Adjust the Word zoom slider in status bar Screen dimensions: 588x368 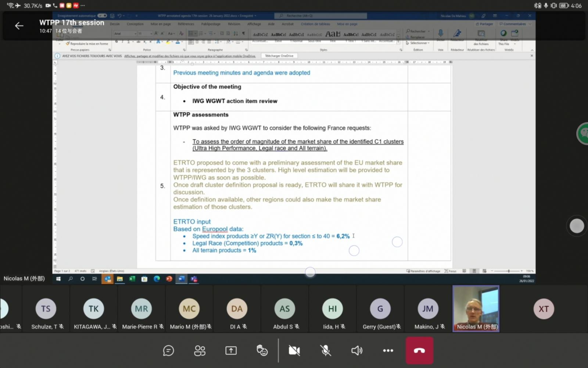(508, 271)
